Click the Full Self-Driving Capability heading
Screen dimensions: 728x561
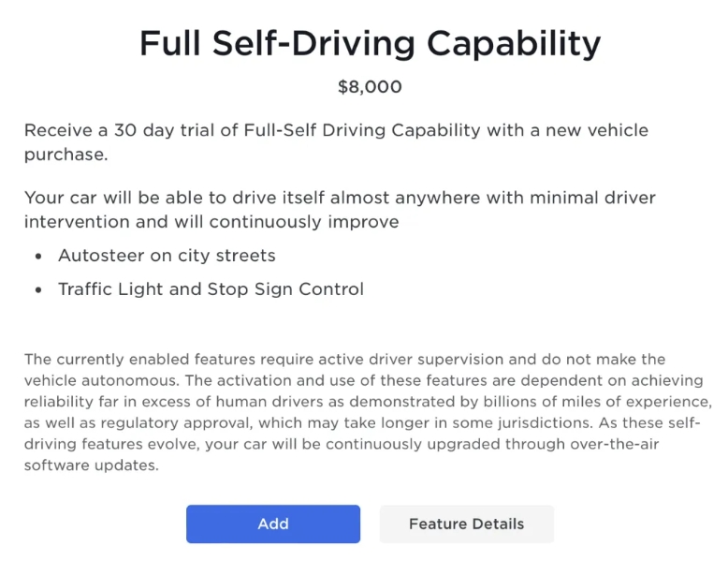370,43
